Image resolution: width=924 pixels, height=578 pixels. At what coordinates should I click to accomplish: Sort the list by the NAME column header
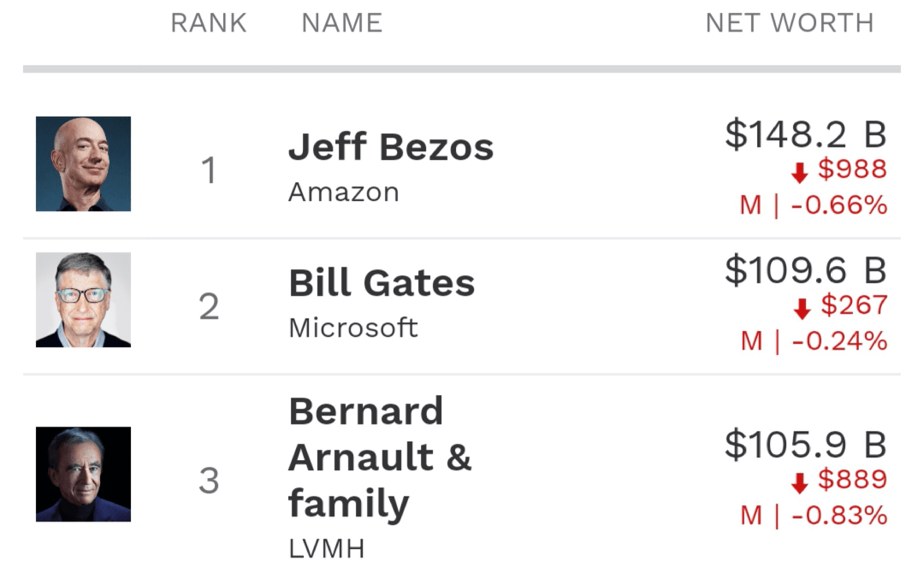tap(341, 23)
